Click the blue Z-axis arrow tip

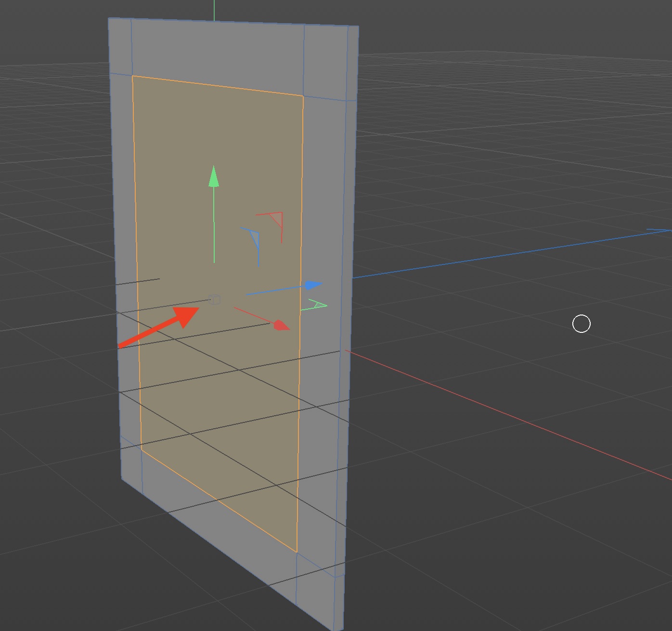coord(313,286)
